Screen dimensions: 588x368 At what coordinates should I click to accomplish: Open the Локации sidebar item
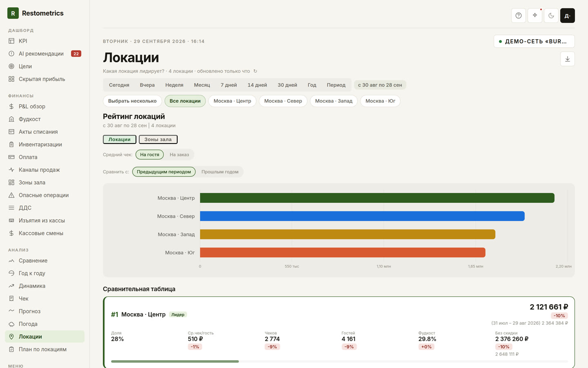[45, 337]
